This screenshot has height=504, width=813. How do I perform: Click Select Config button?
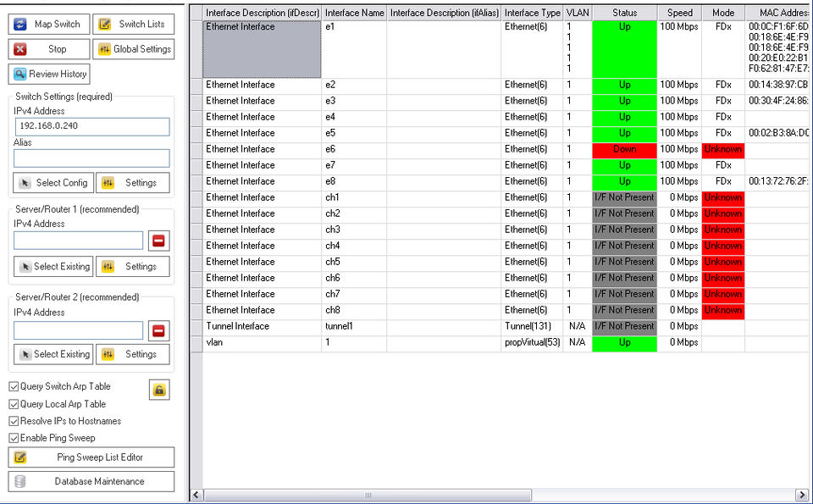point(53,182)
